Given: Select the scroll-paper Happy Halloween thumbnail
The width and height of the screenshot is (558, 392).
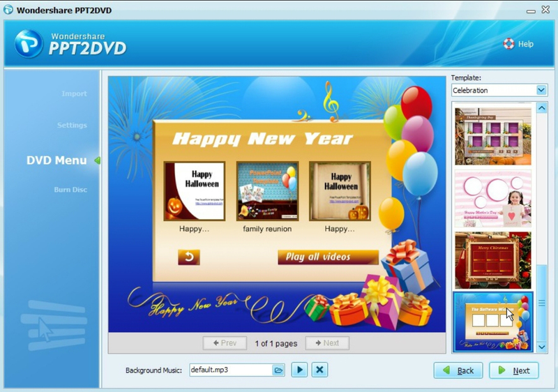Looking at the screenshot, I should (x=340, y=191).
